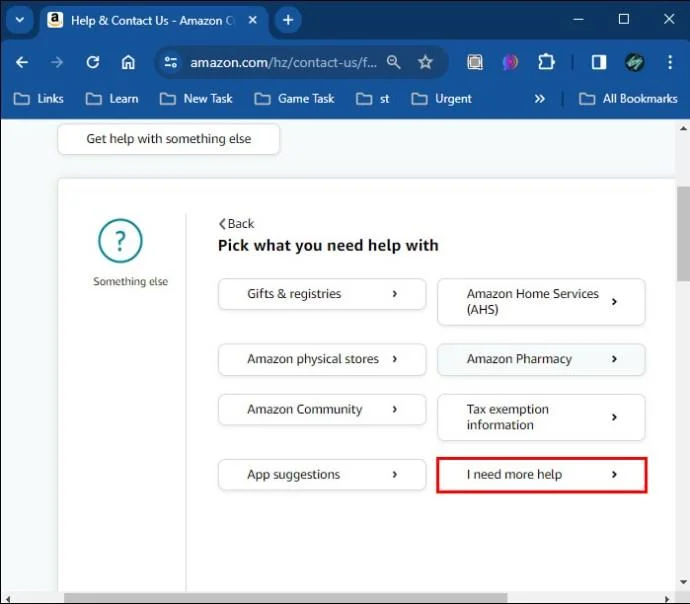690x604 pixels.
Task: Open the All Bookmarks folder
Action: coord(629,98)
